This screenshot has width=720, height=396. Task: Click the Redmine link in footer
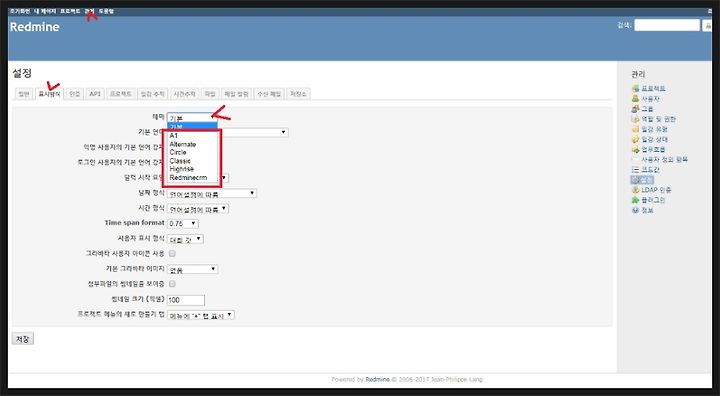tap(377, 379)
